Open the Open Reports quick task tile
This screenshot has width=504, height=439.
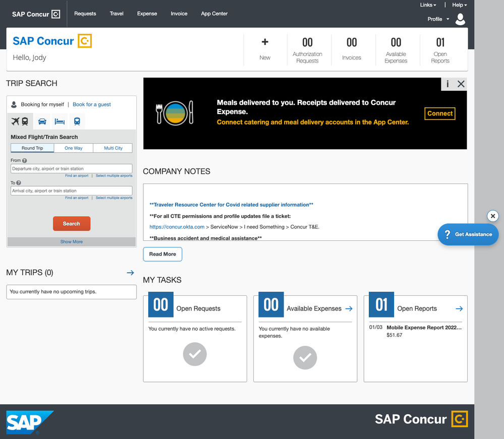440,50
